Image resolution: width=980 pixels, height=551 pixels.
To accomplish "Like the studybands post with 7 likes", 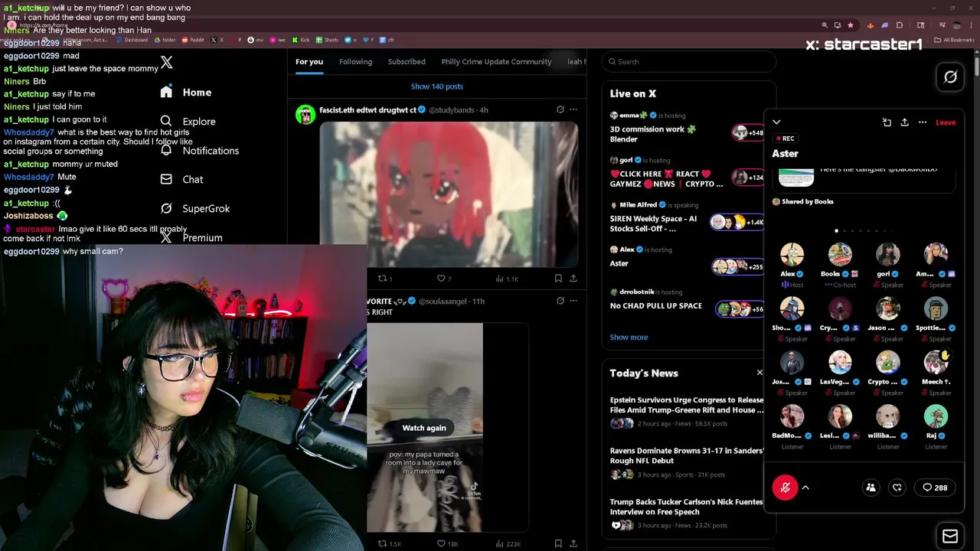I will coord(444,279).
